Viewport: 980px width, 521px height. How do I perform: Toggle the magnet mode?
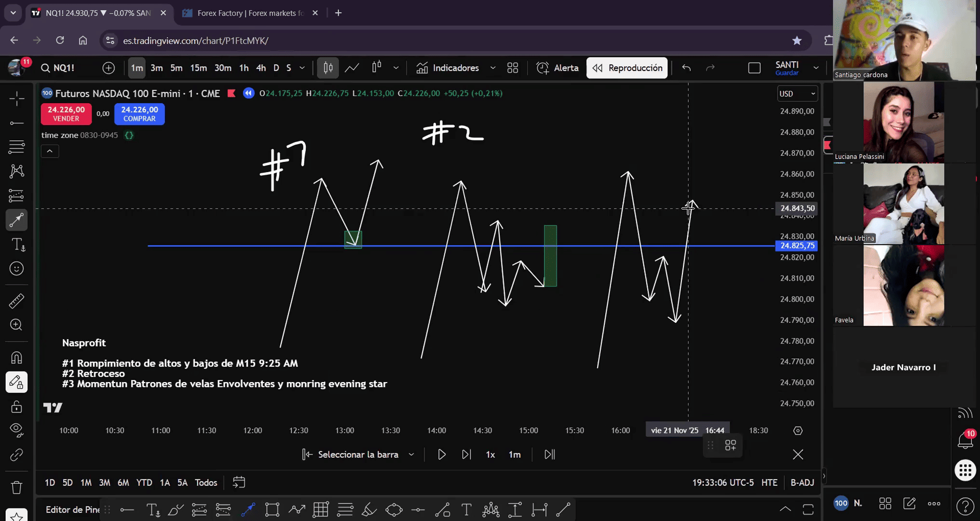[x=16, y=358]
